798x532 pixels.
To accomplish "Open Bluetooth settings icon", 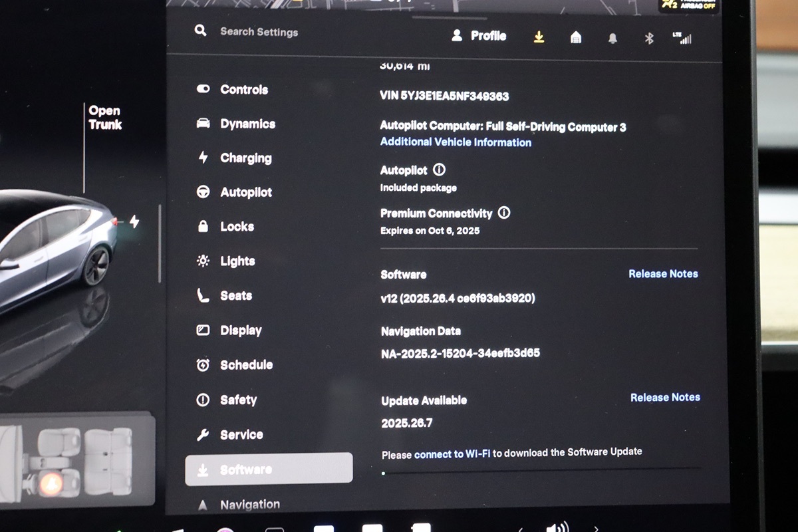I will point(649,39).
